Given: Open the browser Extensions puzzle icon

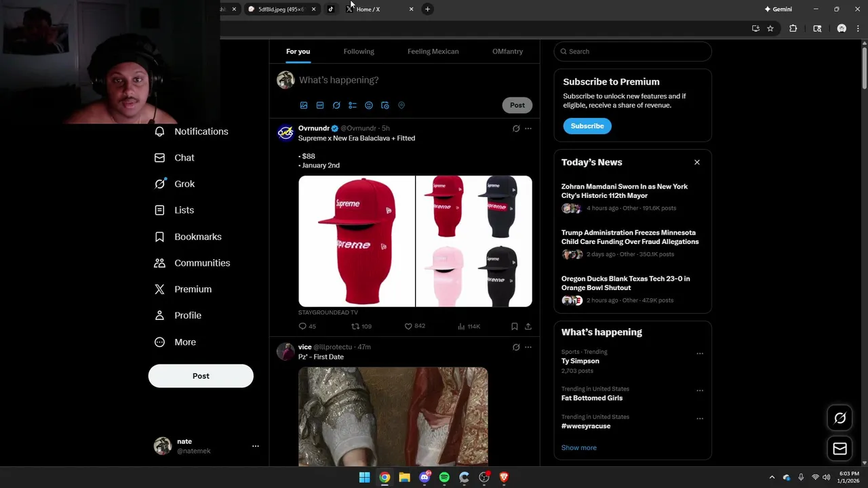Looking at the screenshot, I should click(793, 28).
